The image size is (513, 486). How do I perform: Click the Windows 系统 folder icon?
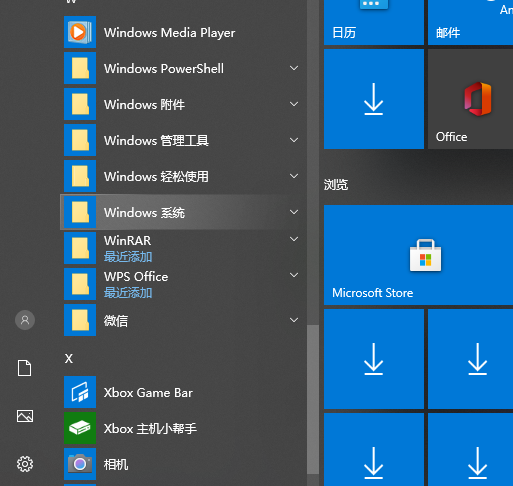80,212
